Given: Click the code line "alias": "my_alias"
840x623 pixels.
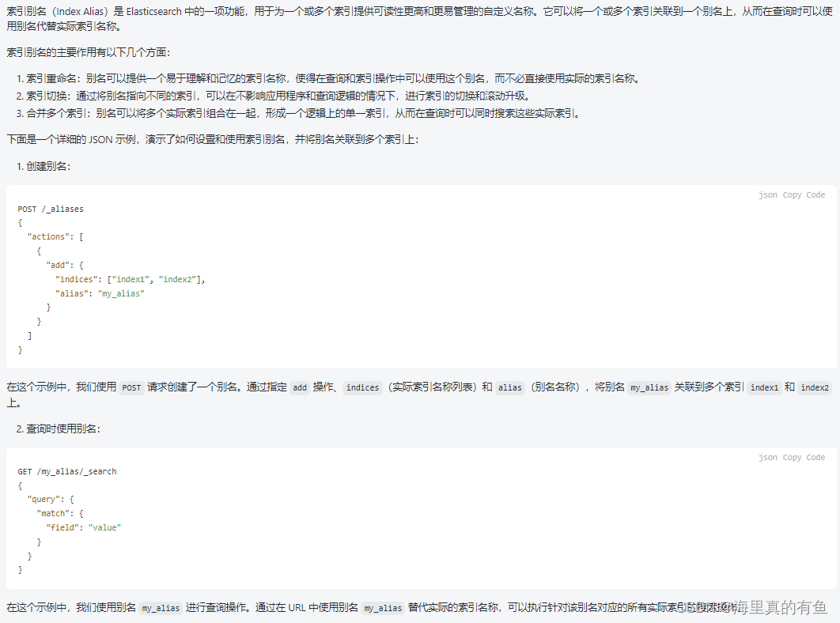Looking at the screenshot, I should point(100,293).
